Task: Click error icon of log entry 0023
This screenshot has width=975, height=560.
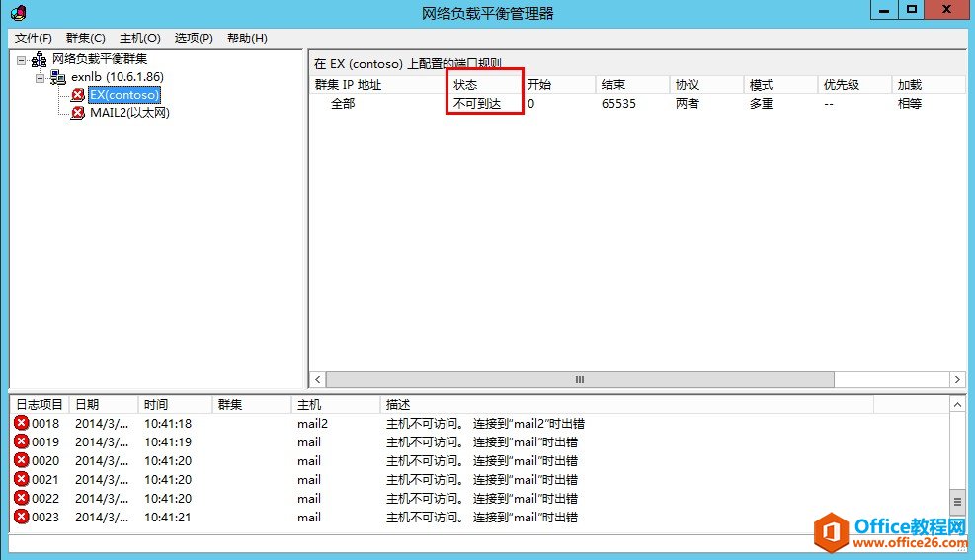Action: 21,516
